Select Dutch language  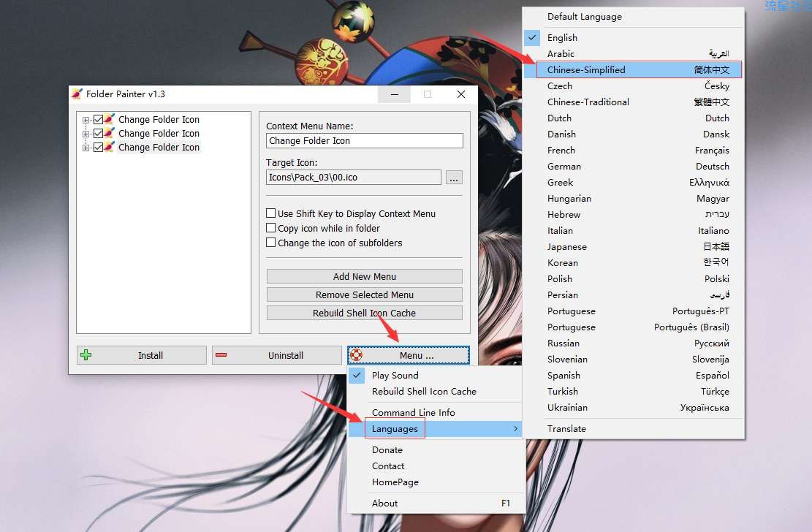(634, 118)
